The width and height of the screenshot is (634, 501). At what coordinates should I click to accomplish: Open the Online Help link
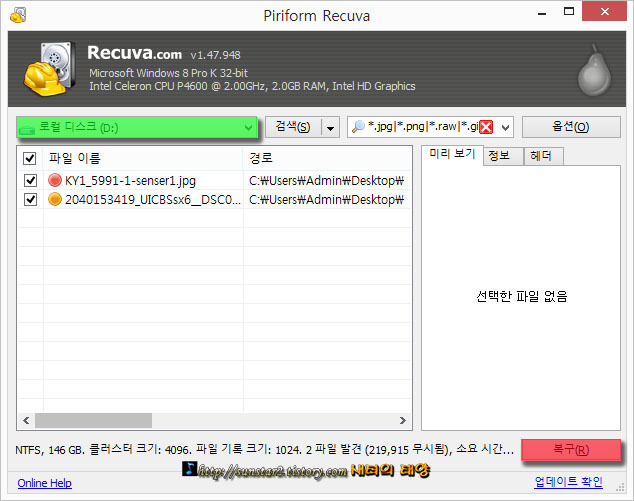pos(44,483)
